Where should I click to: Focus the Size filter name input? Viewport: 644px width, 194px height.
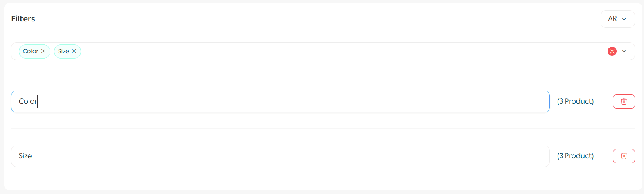[x=286, y=156]
